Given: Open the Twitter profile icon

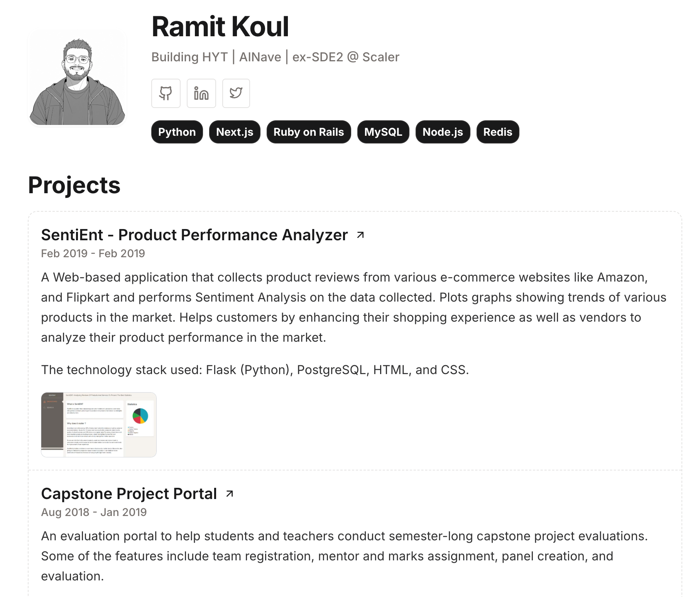Looking at the screenshot, I should [x=236, y=93].
